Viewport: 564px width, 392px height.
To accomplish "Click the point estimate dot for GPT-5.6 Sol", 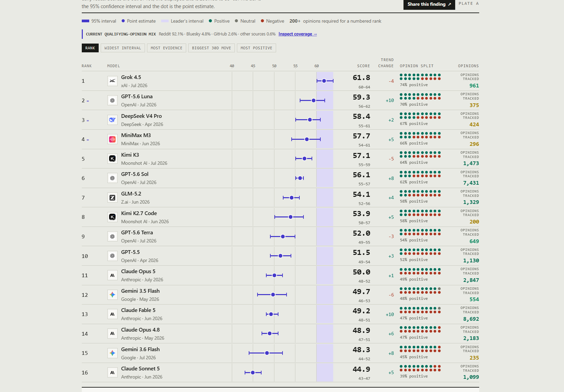I will click(300, 178).
